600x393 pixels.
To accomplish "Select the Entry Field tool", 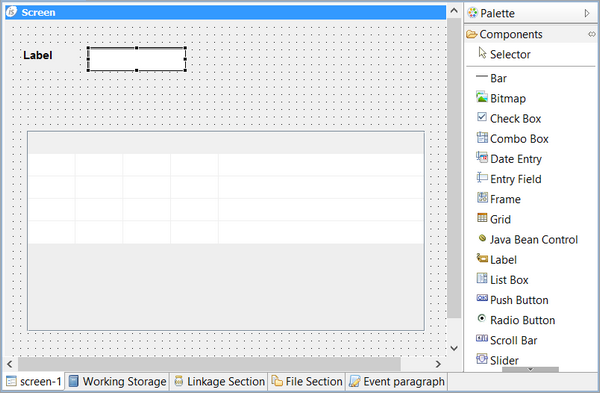I will coord(509,179).
